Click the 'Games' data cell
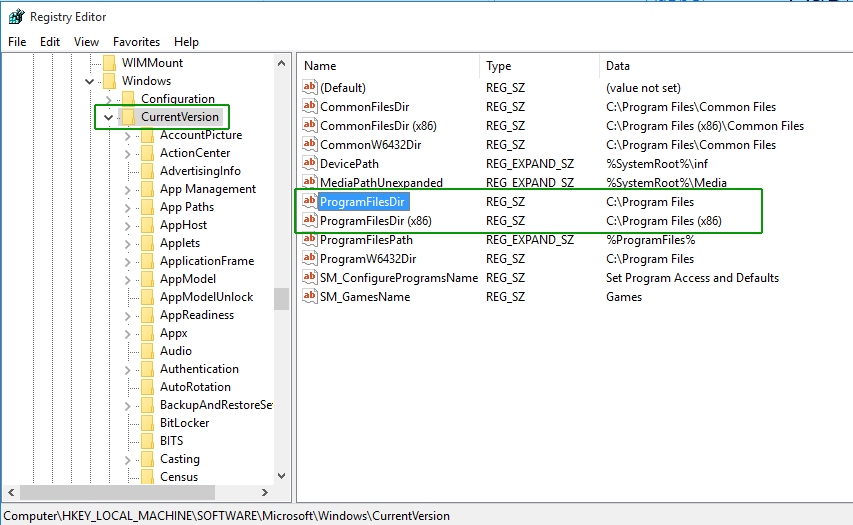This screenshot has height=525, width=853. pyautogui.click(x=624, y=297)
